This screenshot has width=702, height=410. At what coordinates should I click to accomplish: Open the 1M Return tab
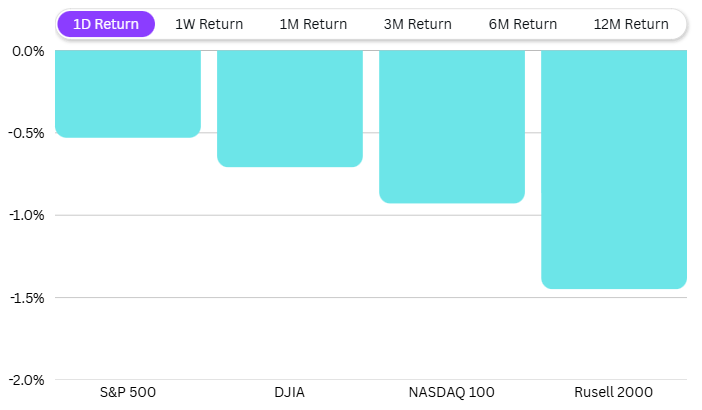coord(313,24)
